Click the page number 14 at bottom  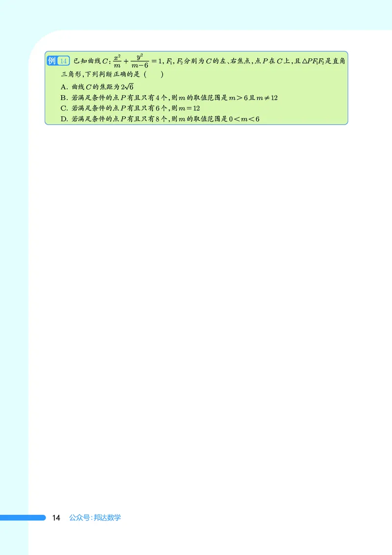(56, 518)
